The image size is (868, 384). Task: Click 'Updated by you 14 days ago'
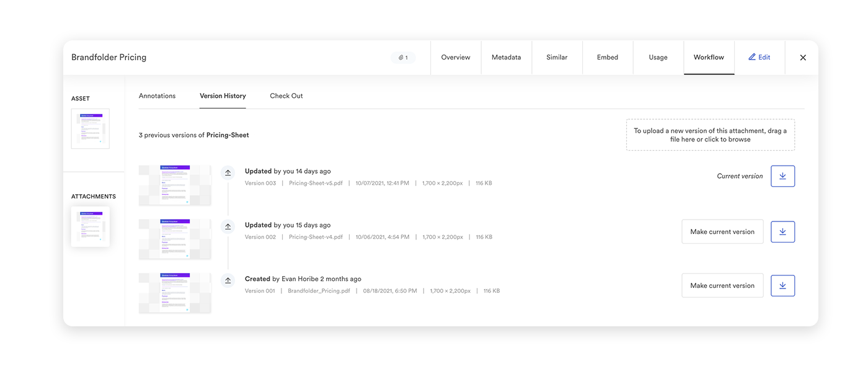288,171
